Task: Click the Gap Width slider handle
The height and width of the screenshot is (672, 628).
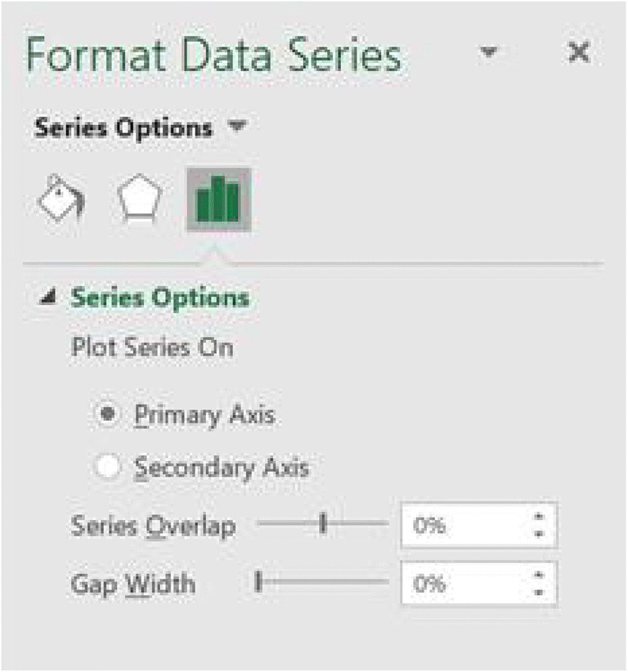Action: click(258, 583)
